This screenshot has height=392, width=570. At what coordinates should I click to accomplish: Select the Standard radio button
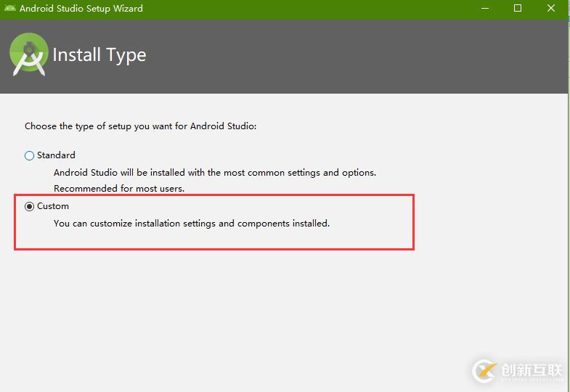click(30, 155)
